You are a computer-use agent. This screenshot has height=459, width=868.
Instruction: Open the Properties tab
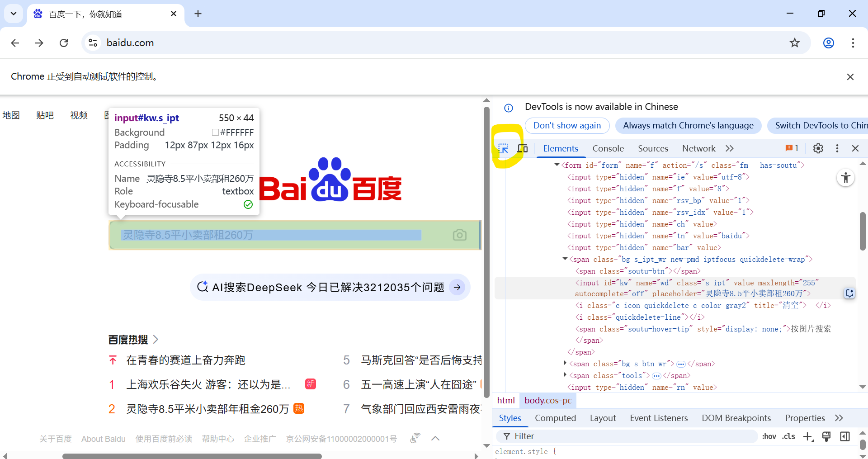tap(805, 418)
